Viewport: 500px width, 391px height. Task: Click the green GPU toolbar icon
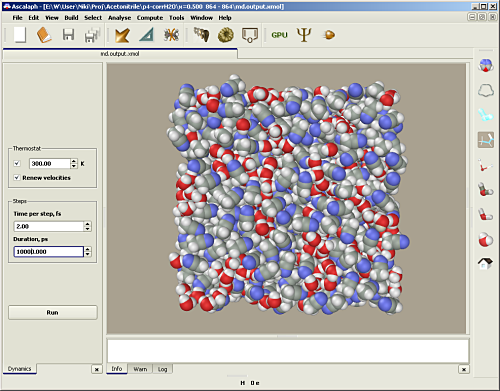[x=279, y=35]
